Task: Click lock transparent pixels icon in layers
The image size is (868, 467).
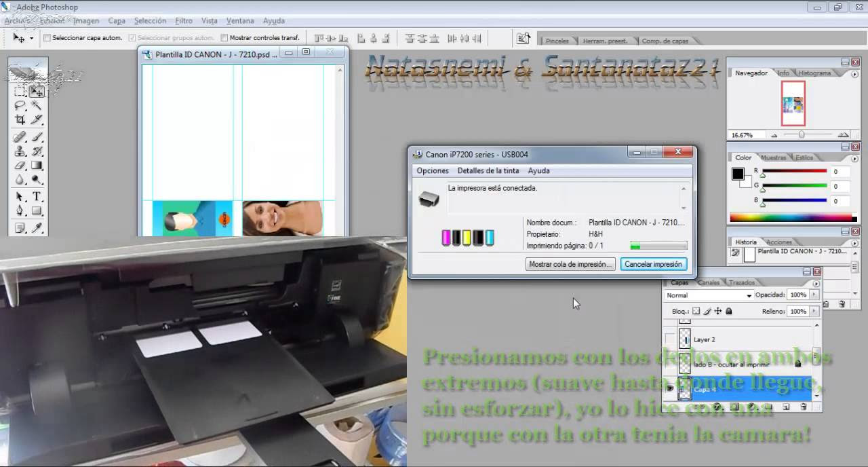Action: click(696, 312)
